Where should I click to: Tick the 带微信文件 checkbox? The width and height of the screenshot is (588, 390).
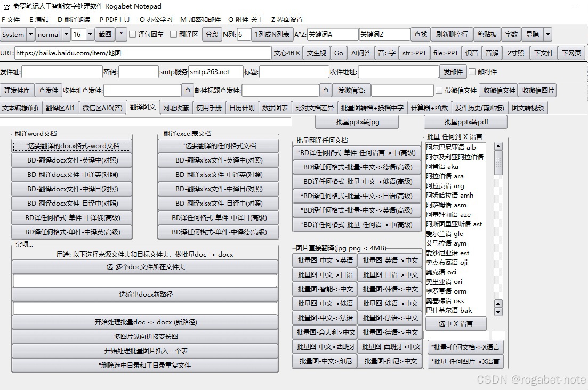point(439,90)
